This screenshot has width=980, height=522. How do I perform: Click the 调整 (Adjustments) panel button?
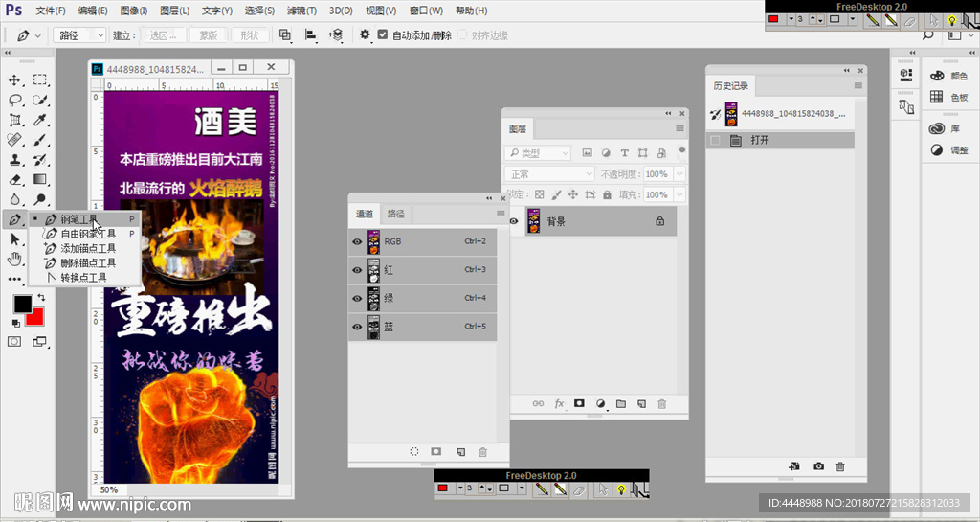(948, 150)
